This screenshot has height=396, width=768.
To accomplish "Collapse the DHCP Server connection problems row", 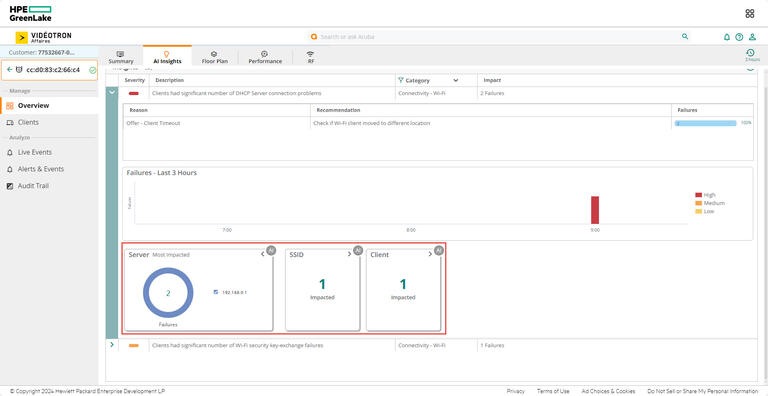I will 112,92.
